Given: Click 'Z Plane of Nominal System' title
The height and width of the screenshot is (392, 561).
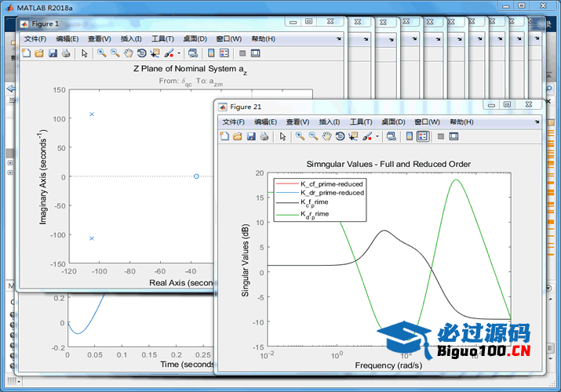Looking at the screenshot, I should click(190, 69).
